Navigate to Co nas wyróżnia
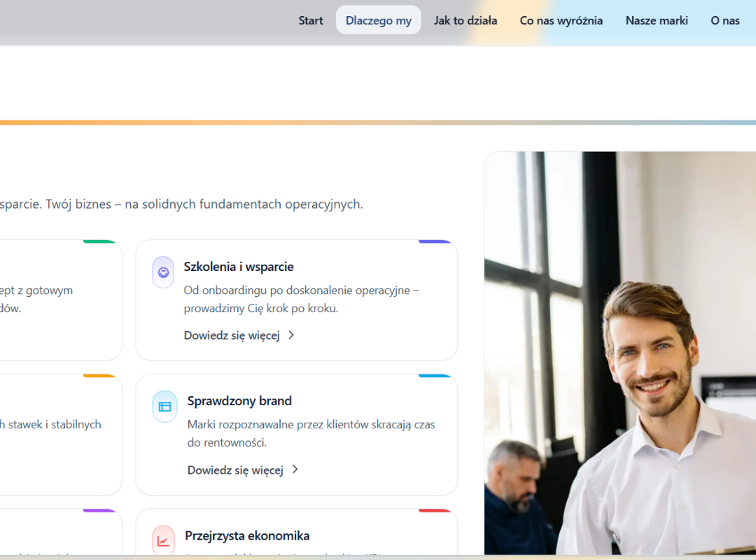The image size is (756, 560). 561,20
